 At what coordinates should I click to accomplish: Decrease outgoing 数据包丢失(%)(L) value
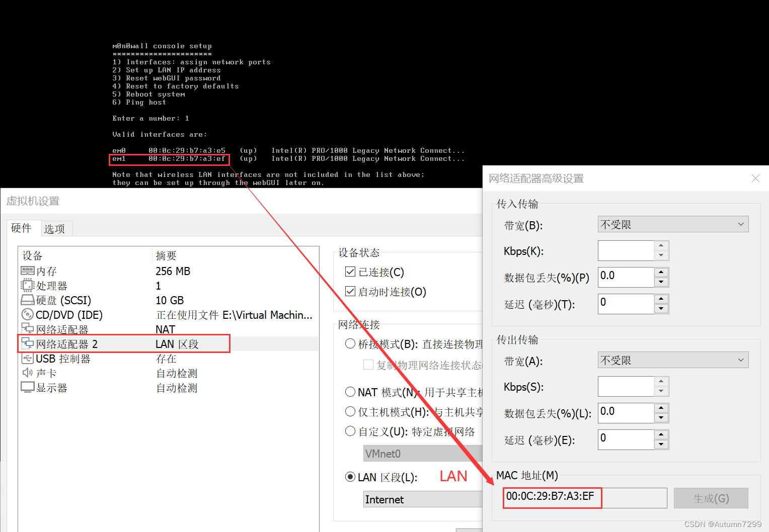[661, 418]
